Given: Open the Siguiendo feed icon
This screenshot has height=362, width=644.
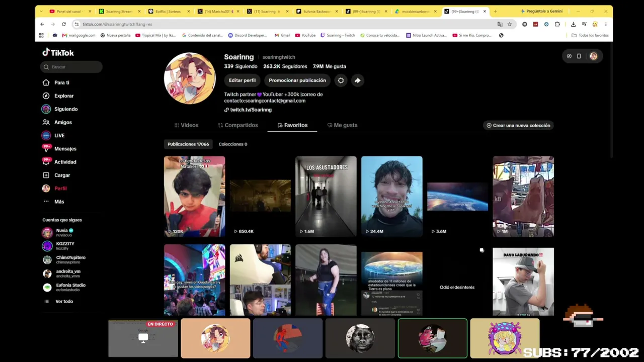Looking at the screenshot, I should pyautogui.click(x=46, y=109).
